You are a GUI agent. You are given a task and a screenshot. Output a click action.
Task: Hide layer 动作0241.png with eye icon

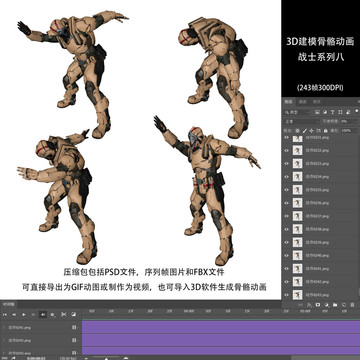point(286,269)
